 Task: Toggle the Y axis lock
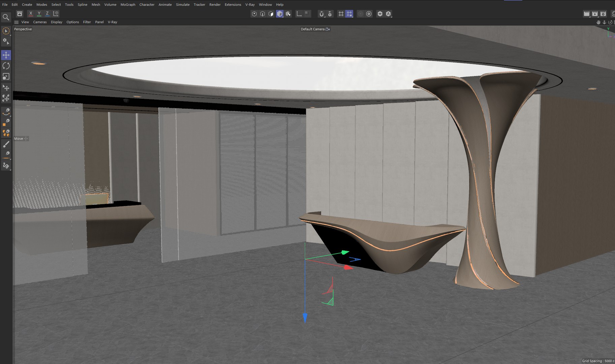pos(39,13)
